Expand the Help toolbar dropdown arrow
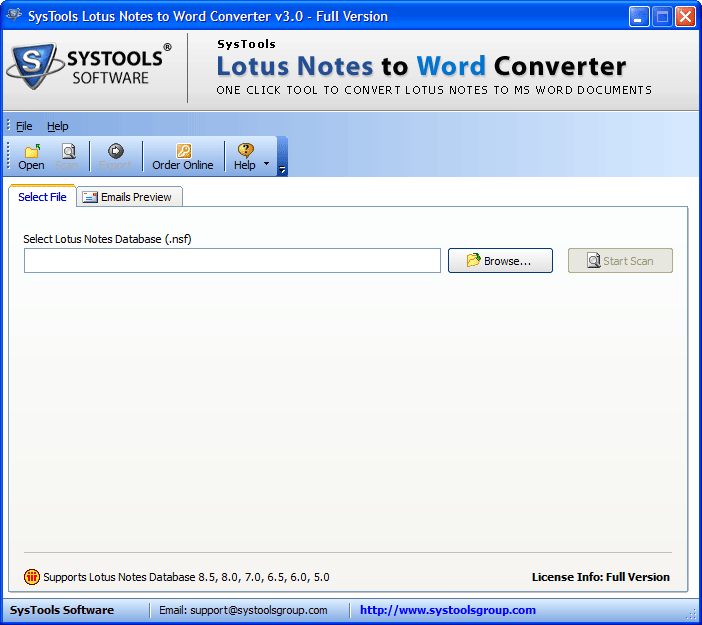 click(x=266, y=162)
